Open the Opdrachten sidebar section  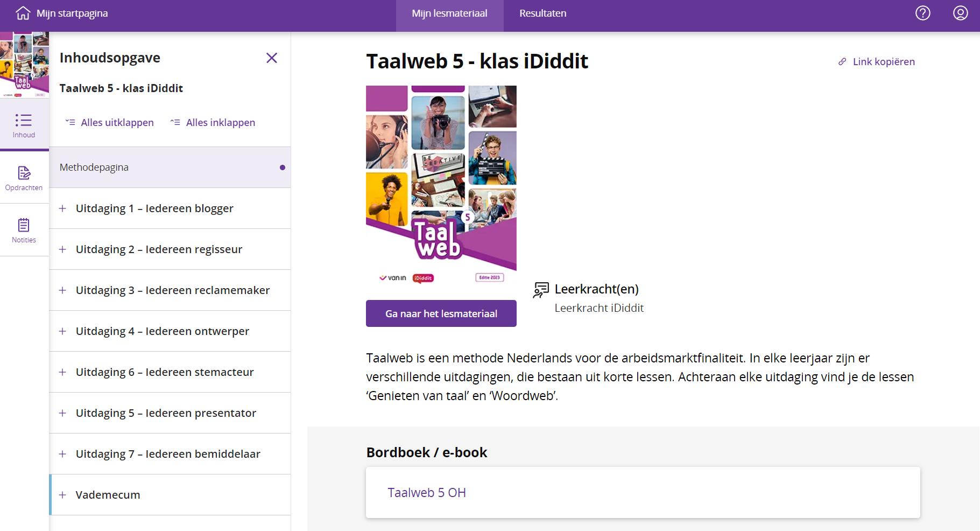point(24,179)
